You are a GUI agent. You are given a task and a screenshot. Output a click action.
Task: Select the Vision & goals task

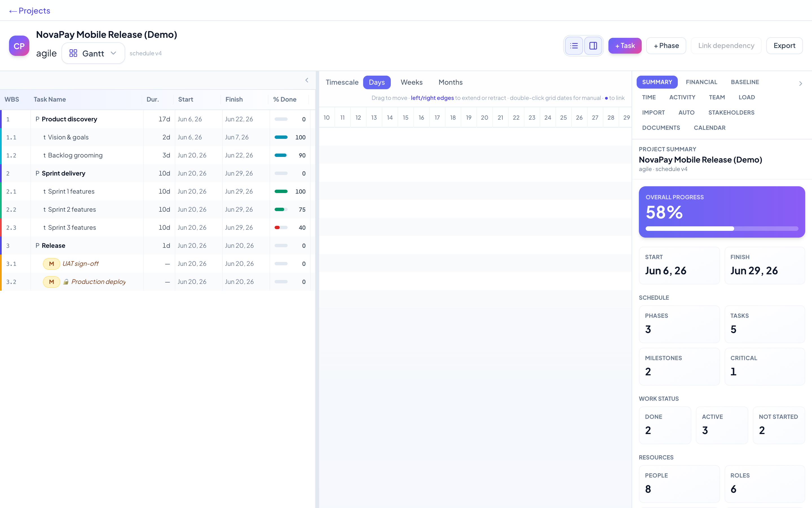pos(158,137)
